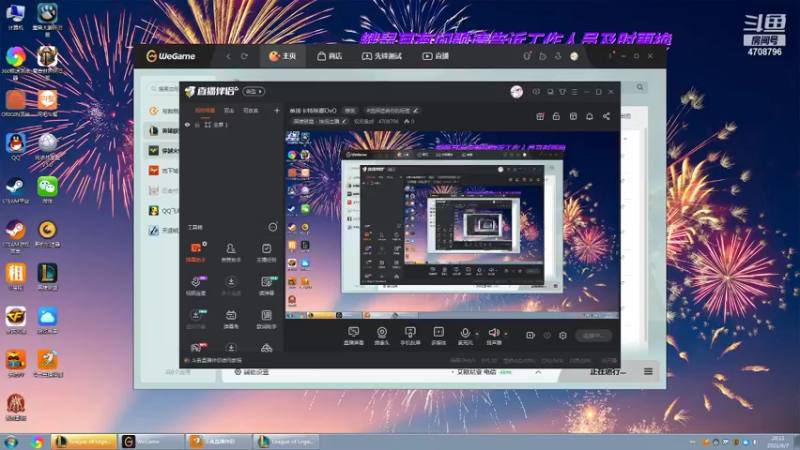800x450 pixels.
Task: Select 穿越火线 in WeGame sidebar
Action: point(163,151)
